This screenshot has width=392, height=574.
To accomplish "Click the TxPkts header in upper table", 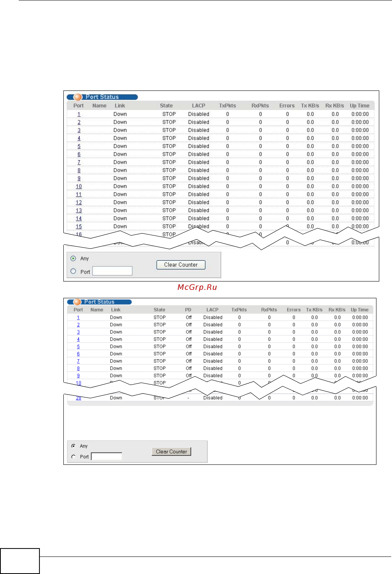I will pyautogui.click(x=227, y=106).
